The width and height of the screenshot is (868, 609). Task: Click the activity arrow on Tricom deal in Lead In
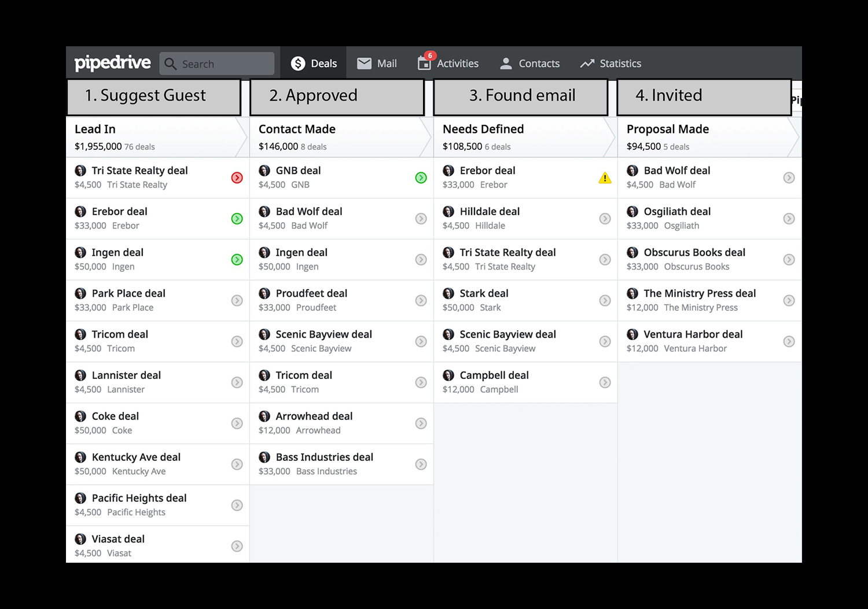(237, 342)
